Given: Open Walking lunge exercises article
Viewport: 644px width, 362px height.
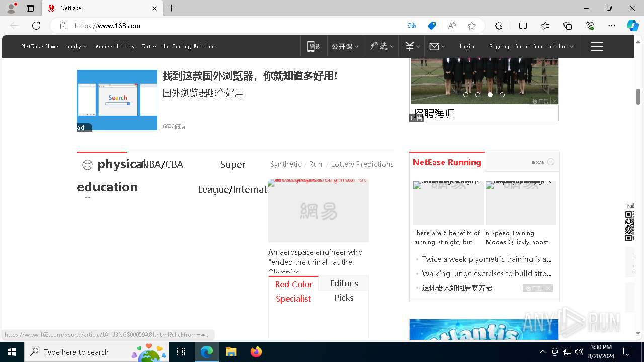Looking at the screenshot, I should [487, 274].
